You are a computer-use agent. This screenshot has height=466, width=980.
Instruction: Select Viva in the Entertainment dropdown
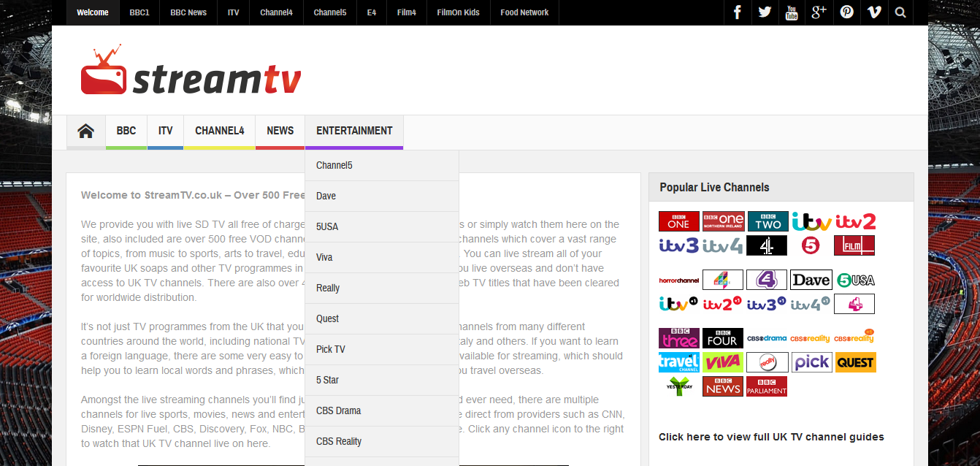point(382,258)
